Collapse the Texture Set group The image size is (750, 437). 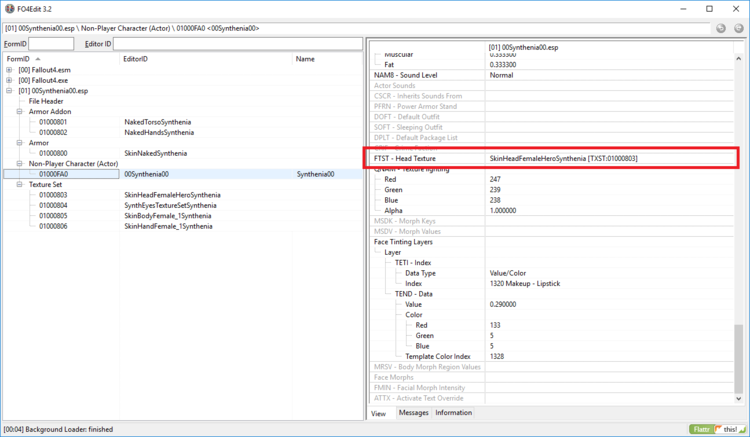[x=20, y=184]
